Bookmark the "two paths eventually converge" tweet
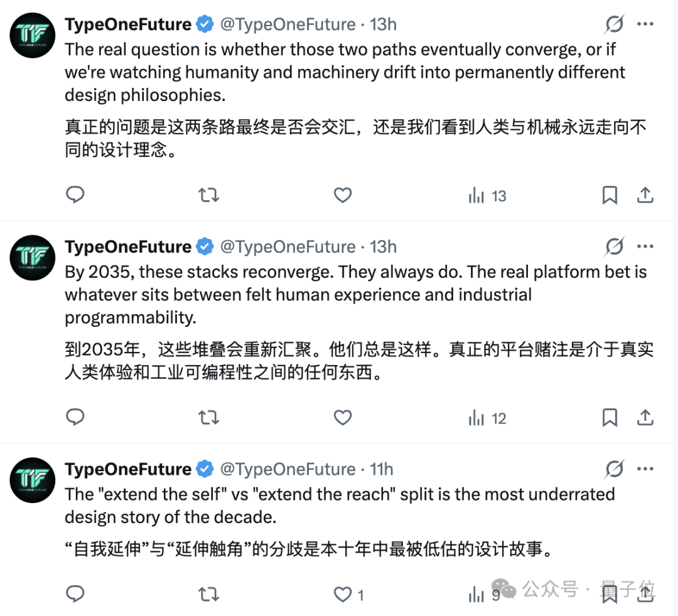The width and height of the screenshot is (678, 616). [610, 196]
